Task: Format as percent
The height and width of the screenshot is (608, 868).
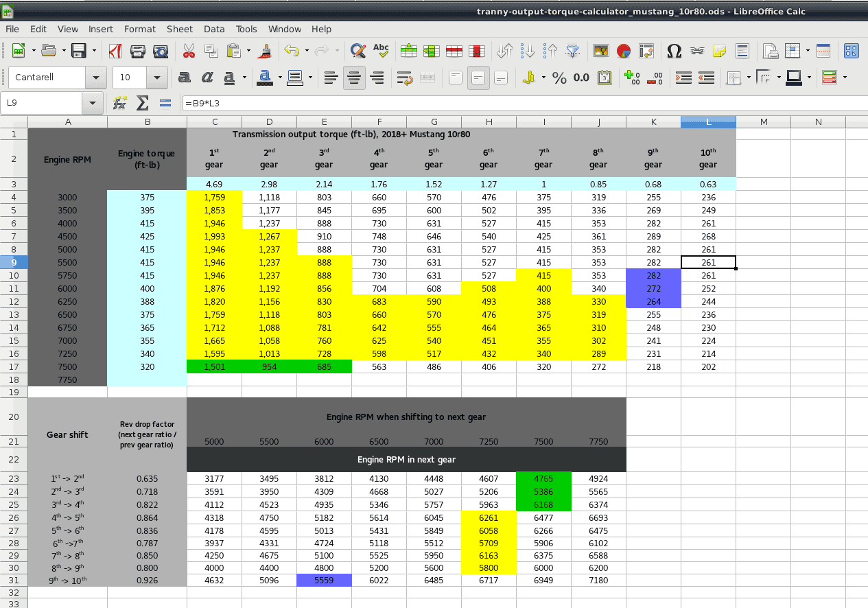Action: click(559, 78)
